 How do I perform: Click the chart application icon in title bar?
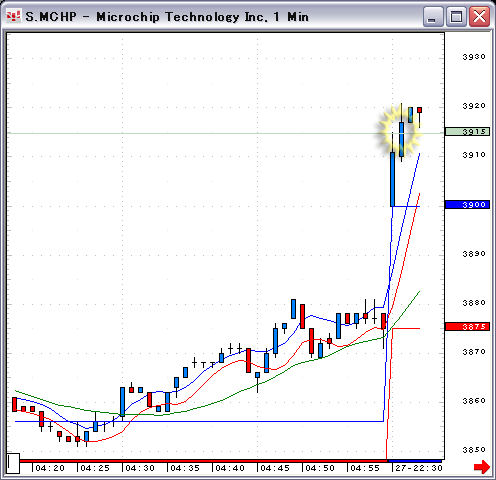pyautogui.click(x=14, y=16)
